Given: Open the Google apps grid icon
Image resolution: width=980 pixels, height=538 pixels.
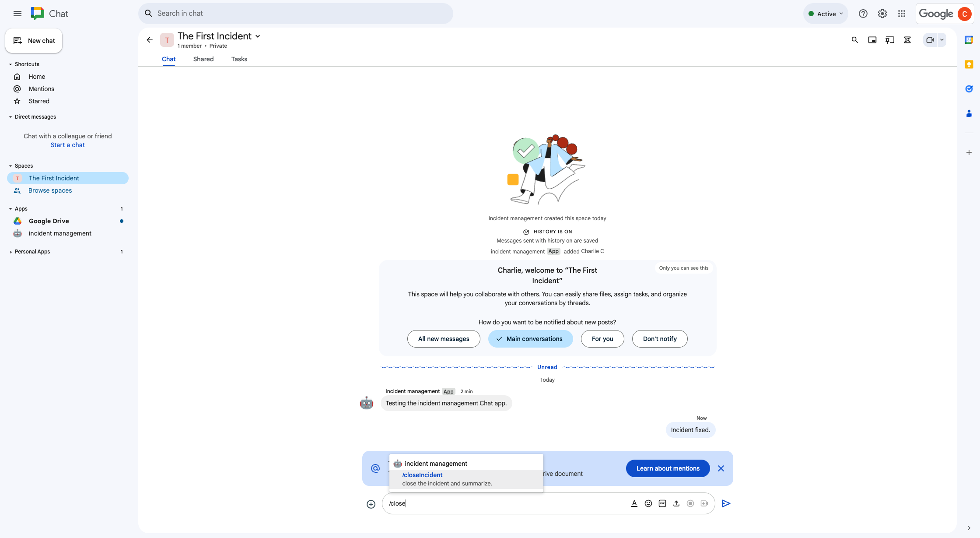Looking at the screenshot, I should pyautogui.click(x=902, y=14).
